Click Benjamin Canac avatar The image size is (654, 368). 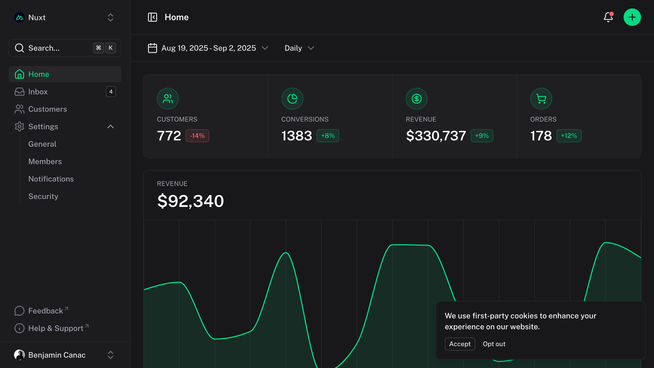pyautogui.click(x=19, y=355)
